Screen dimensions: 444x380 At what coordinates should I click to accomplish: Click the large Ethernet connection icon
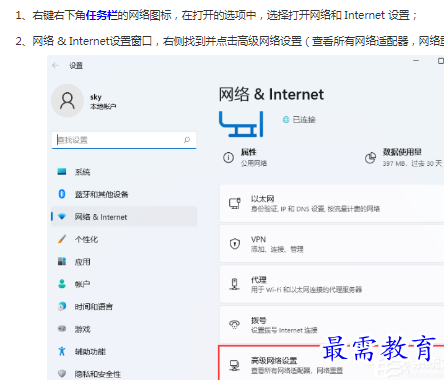pos(241,124)
